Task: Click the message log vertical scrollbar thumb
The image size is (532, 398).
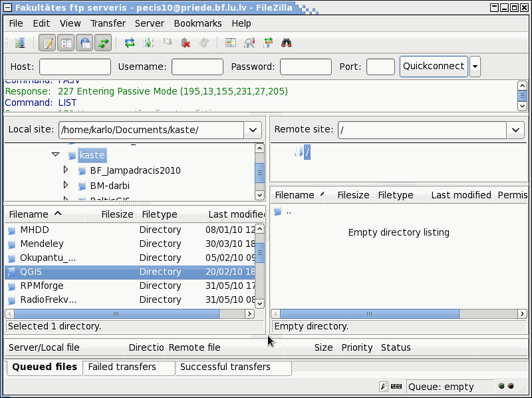Action: click(x=522, y=95)
